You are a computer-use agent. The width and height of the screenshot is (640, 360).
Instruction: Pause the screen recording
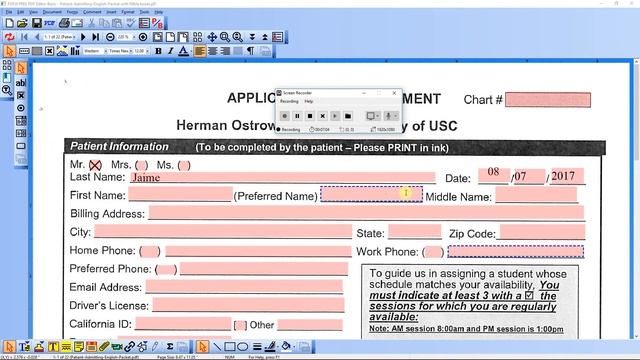click(x=297, y=116)
